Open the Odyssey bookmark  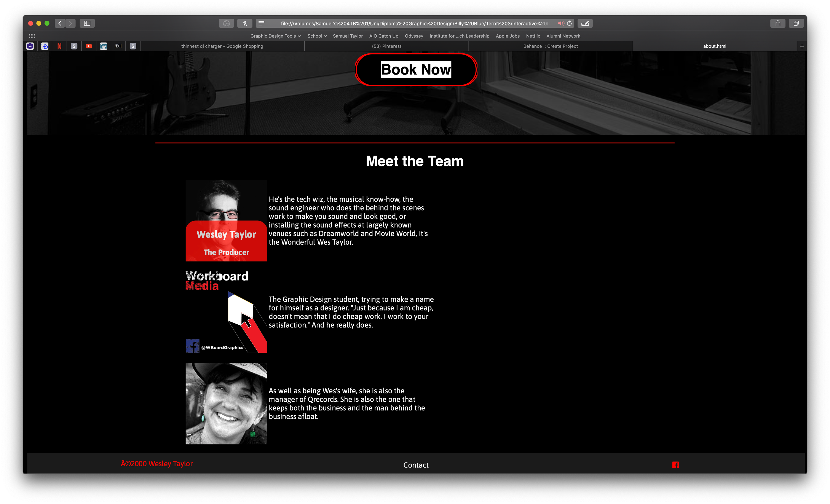click(414, 36)
